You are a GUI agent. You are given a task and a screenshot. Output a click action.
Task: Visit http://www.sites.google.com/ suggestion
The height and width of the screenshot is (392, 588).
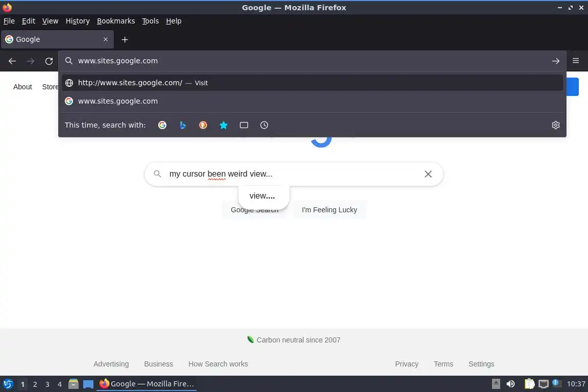point(312,83)
